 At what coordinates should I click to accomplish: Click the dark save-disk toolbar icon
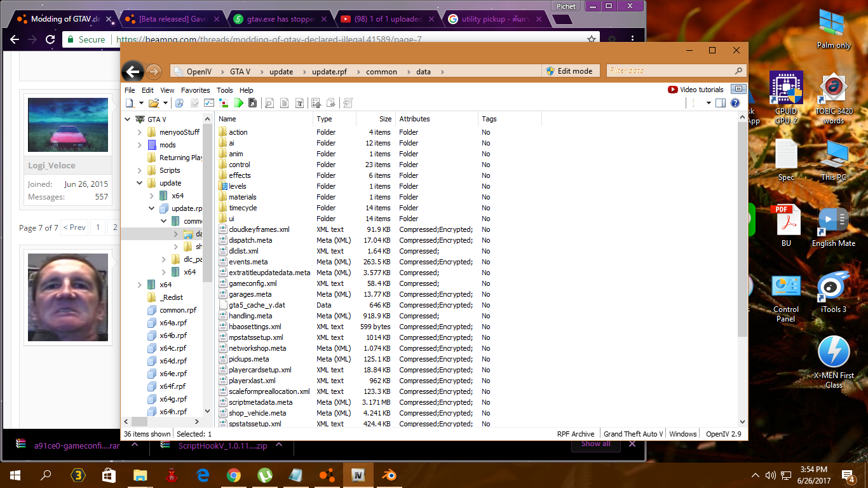252,103
